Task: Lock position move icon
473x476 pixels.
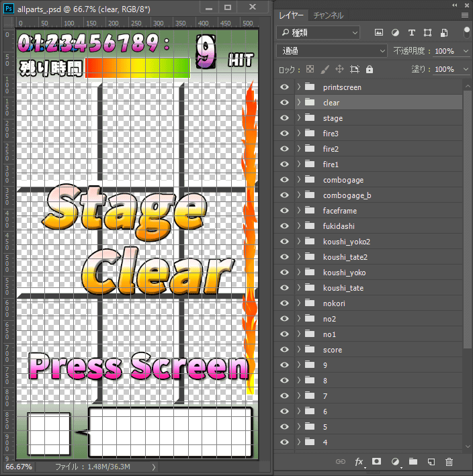Action: tap(340, 69)
